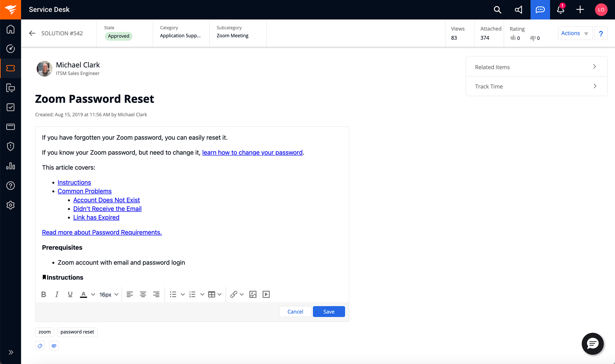This screenshot has height=364, width=615.
Task: Open reports bar chart icon in sidebar
Action: 11,166
